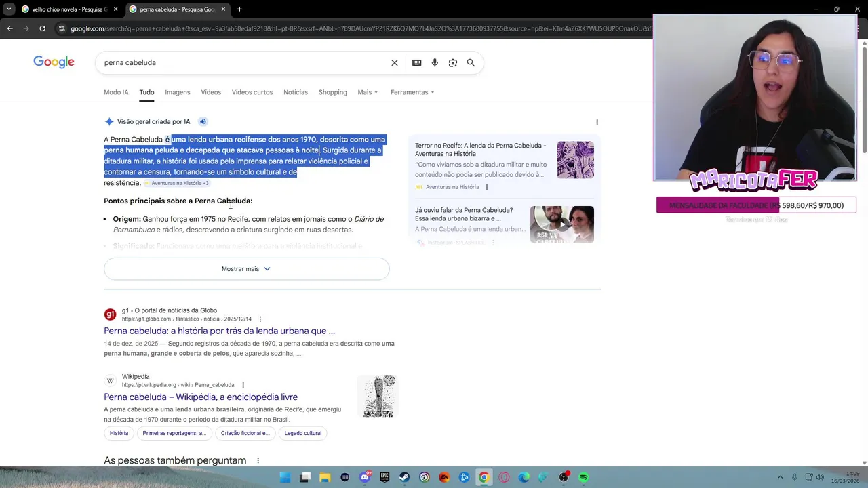Expand the Mais search filter dropdown
This screenshot has height=488, width=868.
click(x=368, y=92)
